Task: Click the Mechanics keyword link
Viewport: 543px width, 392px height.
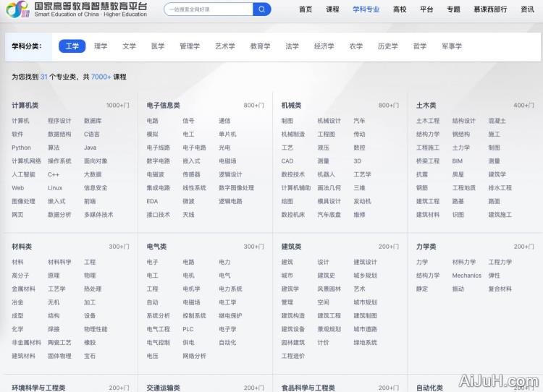Action: click(466, 276)
